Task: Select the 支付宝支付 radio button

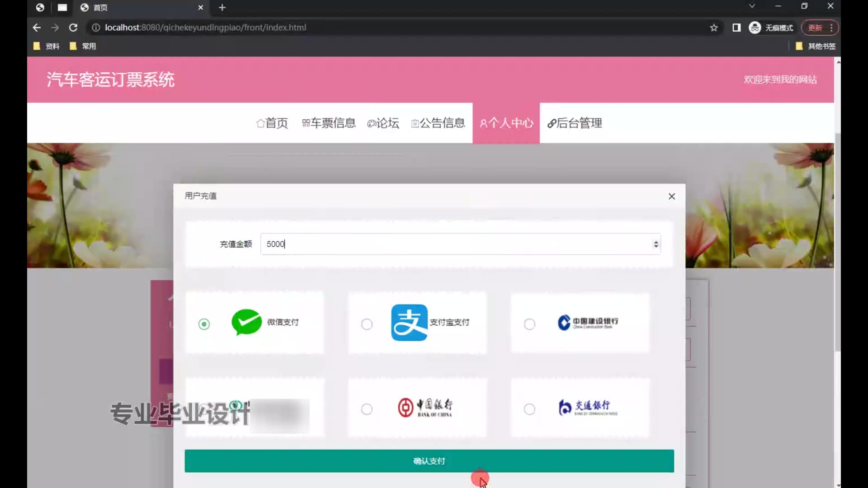Action: click(x=367, y=324)
